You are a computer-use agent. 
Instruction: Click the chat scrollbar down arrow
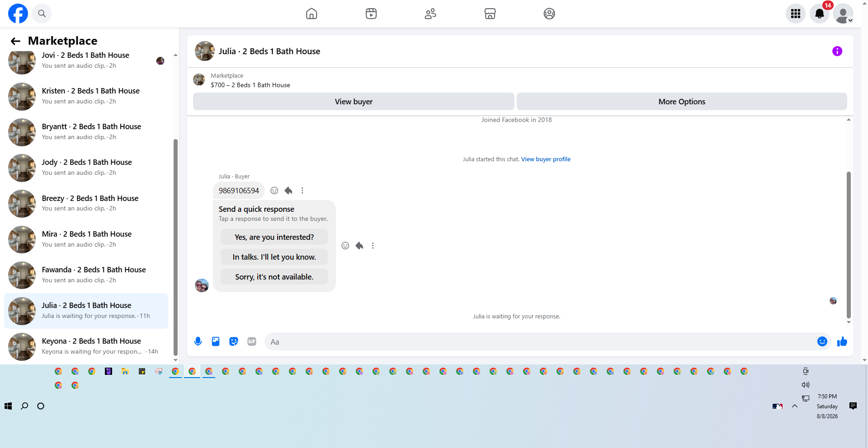coord(849,322)
